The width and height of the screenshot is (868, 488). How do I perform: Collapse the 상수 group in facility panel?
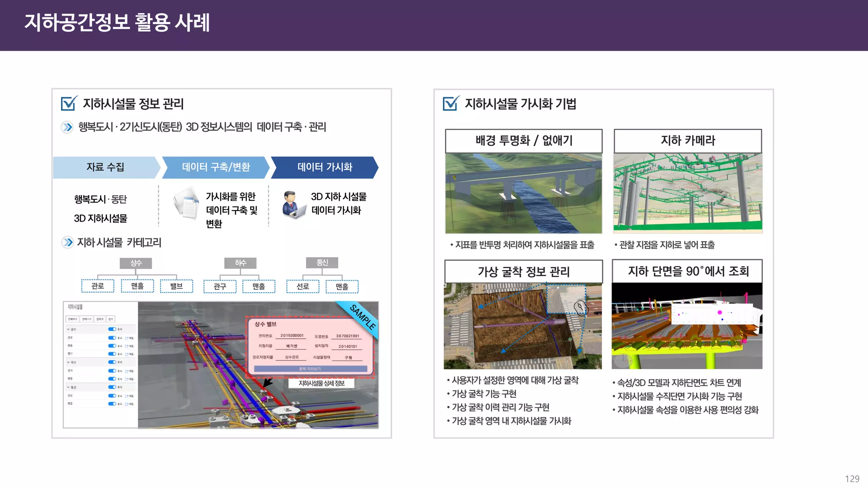click(x=68, y=329)
